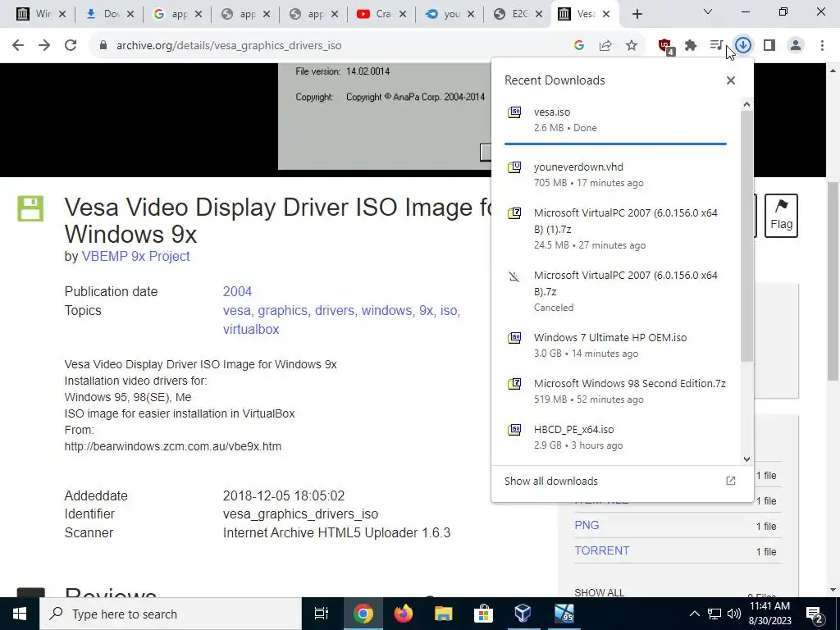Image resolution: width=840 pixels, height=630 pixels.
Task: Open the windows topic link
Action: tap(386, 311)
